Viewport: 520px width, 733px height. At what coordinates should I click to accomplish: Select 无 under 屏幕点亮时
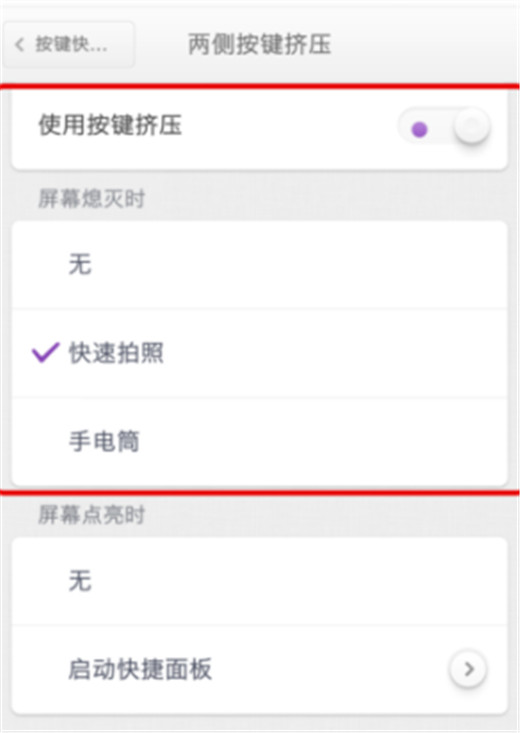point(260,581)
